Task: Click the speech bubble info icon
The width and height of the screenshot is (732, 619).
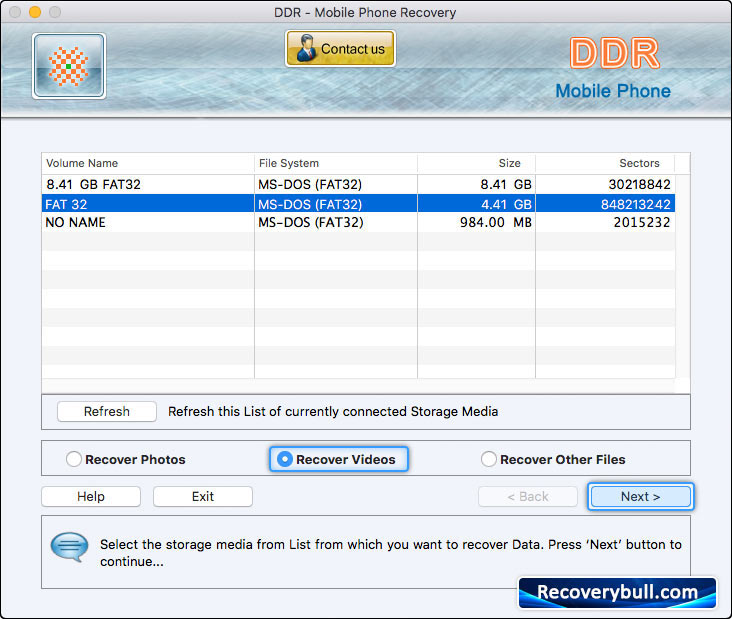Action: pyautogui.click(x=70, y=547)
